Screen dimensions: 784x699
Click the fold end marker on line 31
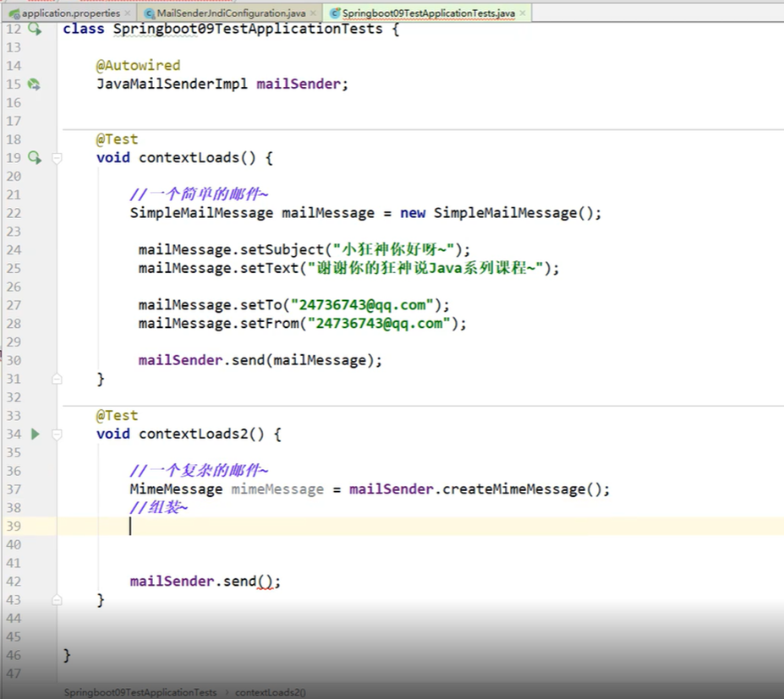57,380
